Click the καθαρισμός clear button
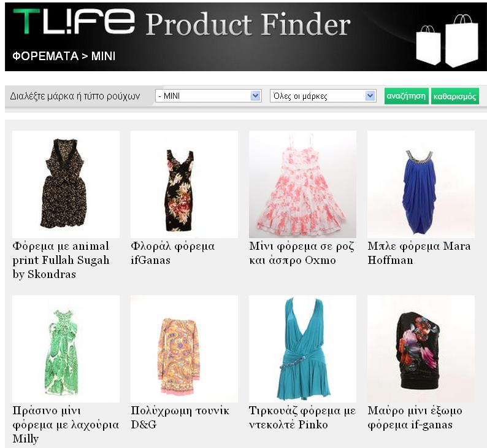Screen dimensions: 487x448 tap(454, 96)
